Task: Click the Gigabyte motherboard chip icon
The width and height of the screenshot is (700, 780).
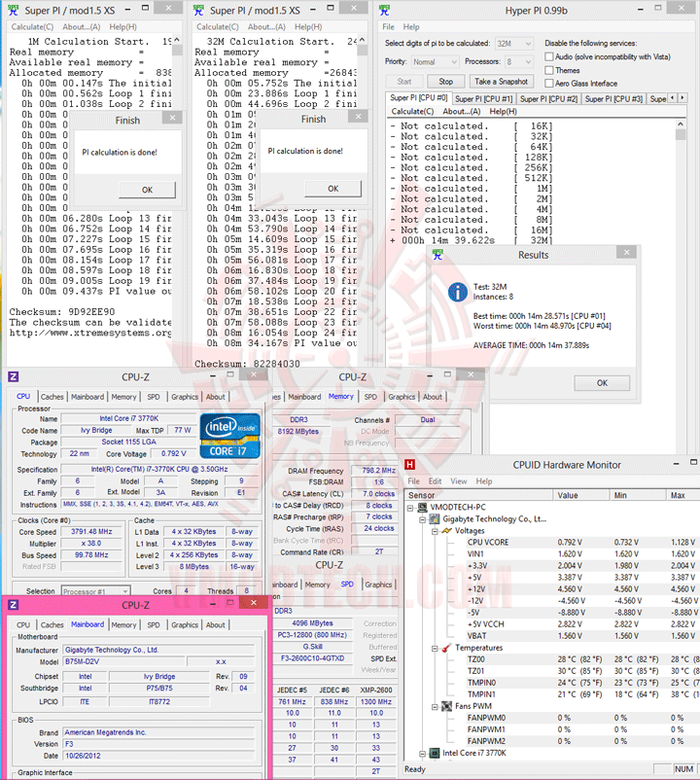Action: pos(435,519)
